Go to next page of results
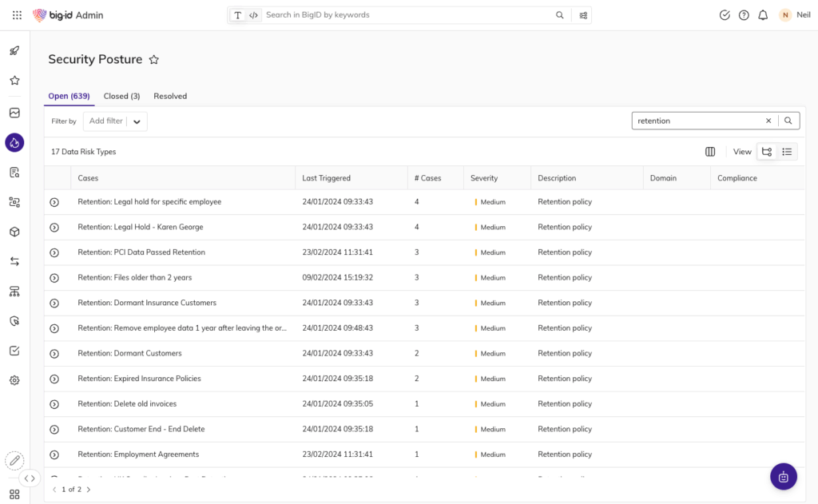Viewport: 818px width, 504px height. point(89,490)
